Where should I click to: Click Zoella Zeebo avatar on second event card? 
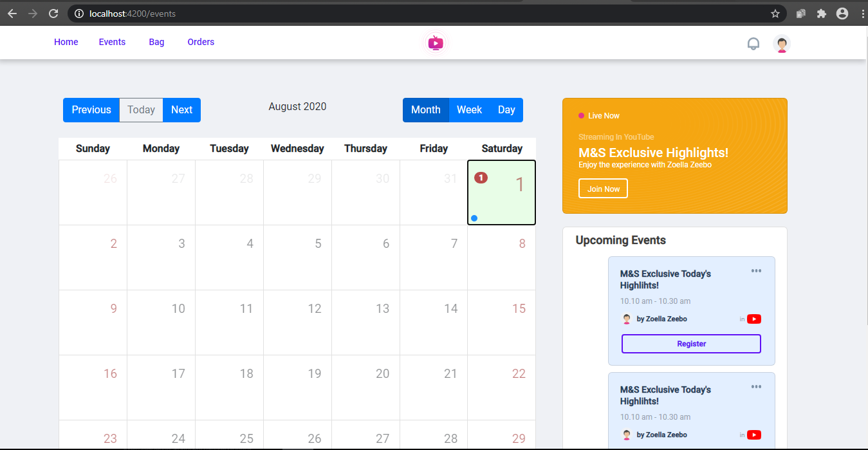click(627, 435)
